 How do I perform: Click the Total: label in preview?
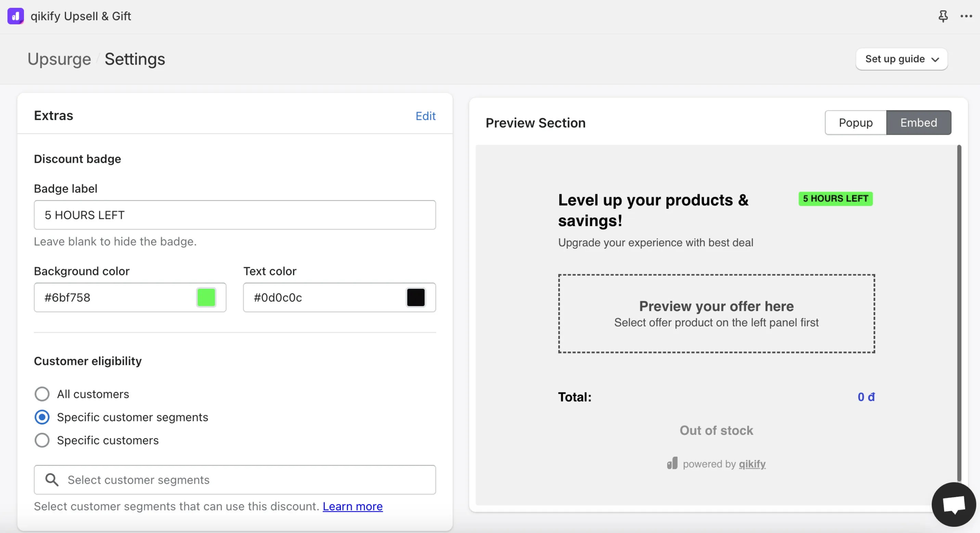point(575,397)
